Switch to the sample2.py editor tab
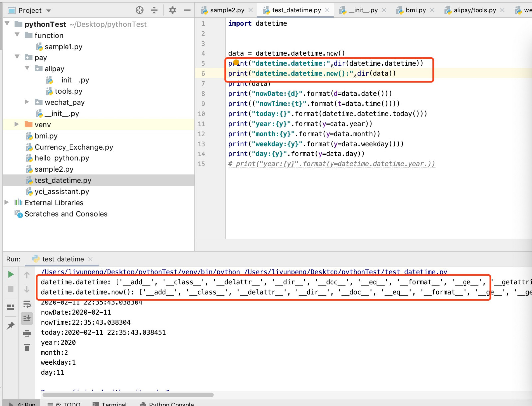This screenshot has height=406, width=532. tap(227, 10)
